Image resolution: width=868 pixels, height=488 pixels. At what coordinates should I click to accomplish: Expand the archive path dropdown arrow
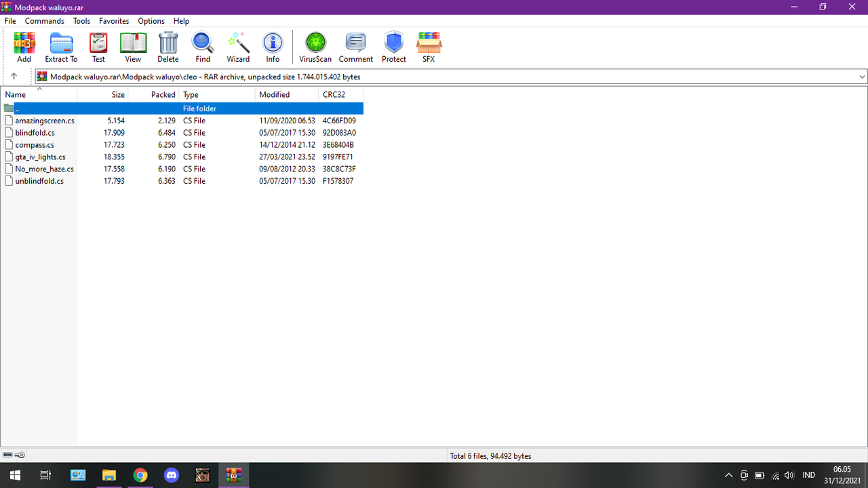coord(862,77)
